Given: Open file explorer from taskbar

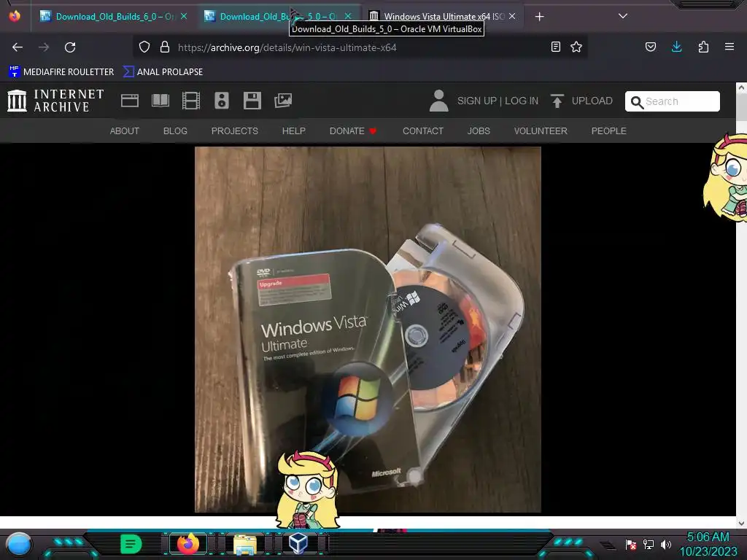Looking at the screenshot, I should [x=245, y=544].
